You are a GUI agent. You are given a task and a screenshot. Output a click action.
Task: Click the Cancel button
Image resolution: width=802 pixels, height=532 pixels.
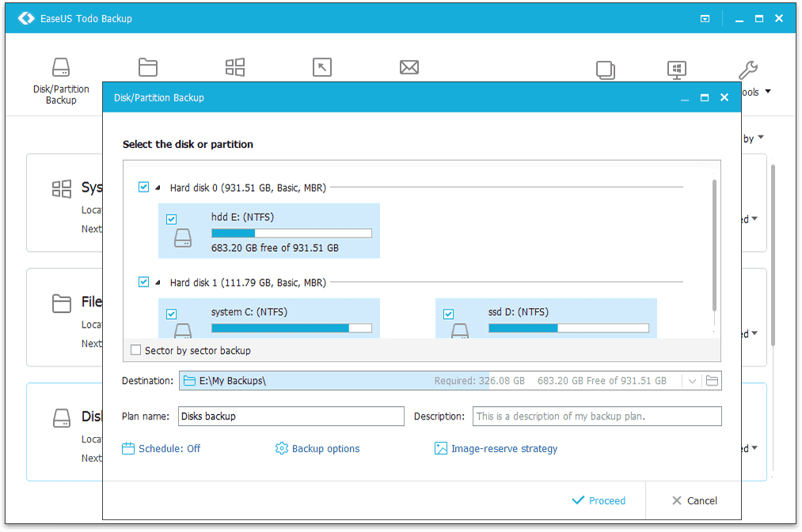694,500
